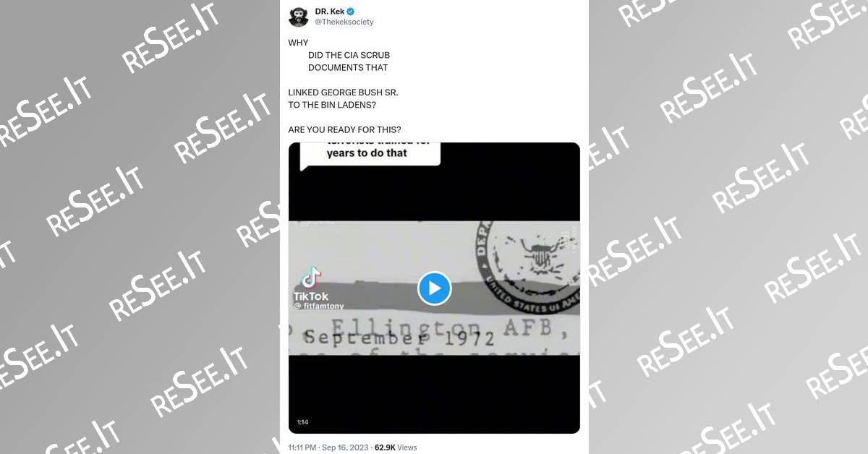Click the "TO THE BIN LADENS?" line
This screenshot has width=868, height=454.
coord(332,105)
